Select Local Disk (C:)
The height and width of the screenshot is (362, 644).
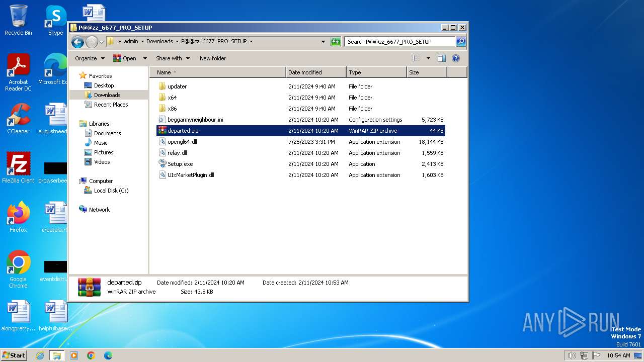pos(111,191)
